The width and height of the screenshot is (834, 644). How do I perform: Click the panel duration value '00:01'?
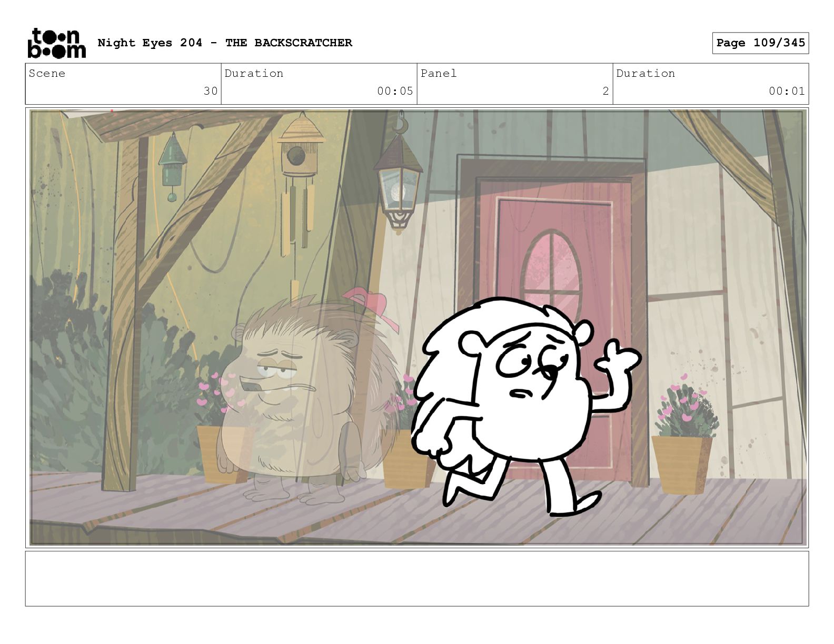787,91
